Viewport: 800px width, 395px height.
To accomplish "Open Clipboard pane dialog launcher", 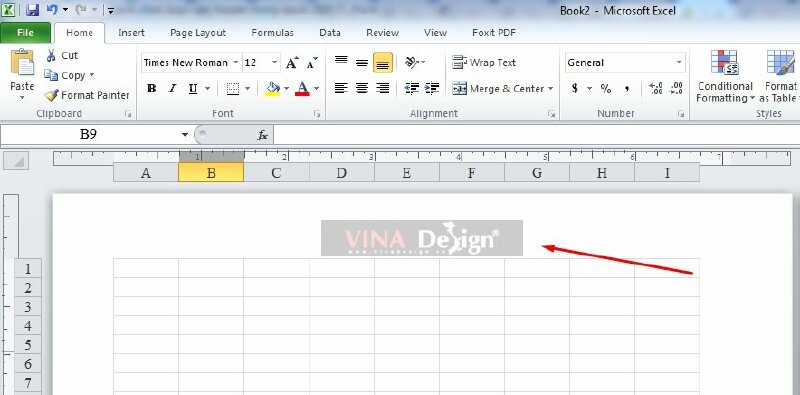I will 128,114.
